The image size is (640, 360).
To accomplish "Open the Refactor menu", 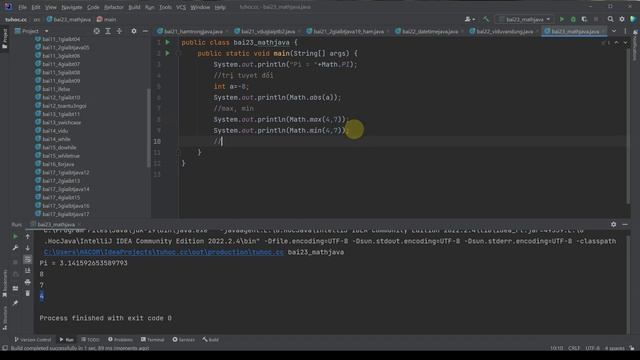I will point(113,7).
